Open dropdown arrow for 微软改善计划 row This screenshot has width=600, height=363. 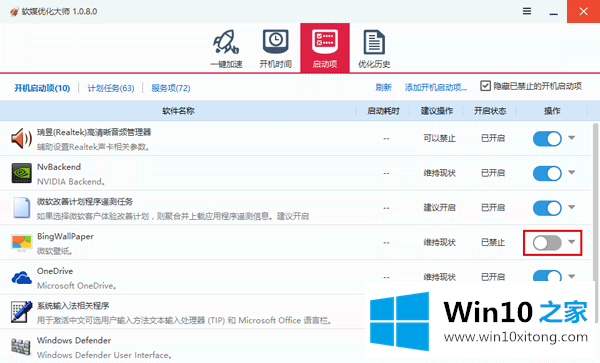(x=572, y=207)
